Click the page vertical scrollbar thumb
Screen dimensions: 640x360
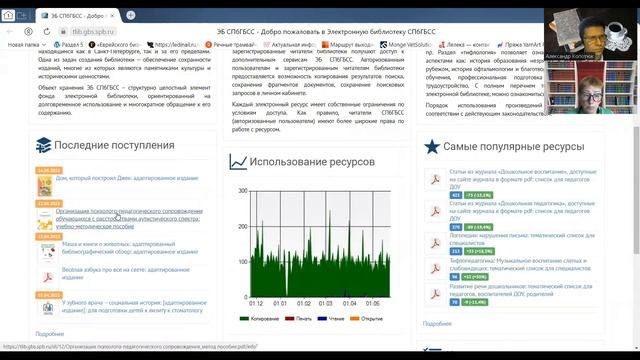(636, 190)
